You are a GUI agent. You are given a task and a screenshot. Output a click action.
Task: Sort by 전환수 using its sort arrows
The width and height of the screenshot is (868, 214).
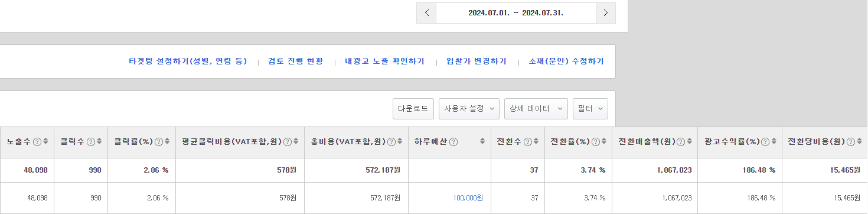[536, 142]
